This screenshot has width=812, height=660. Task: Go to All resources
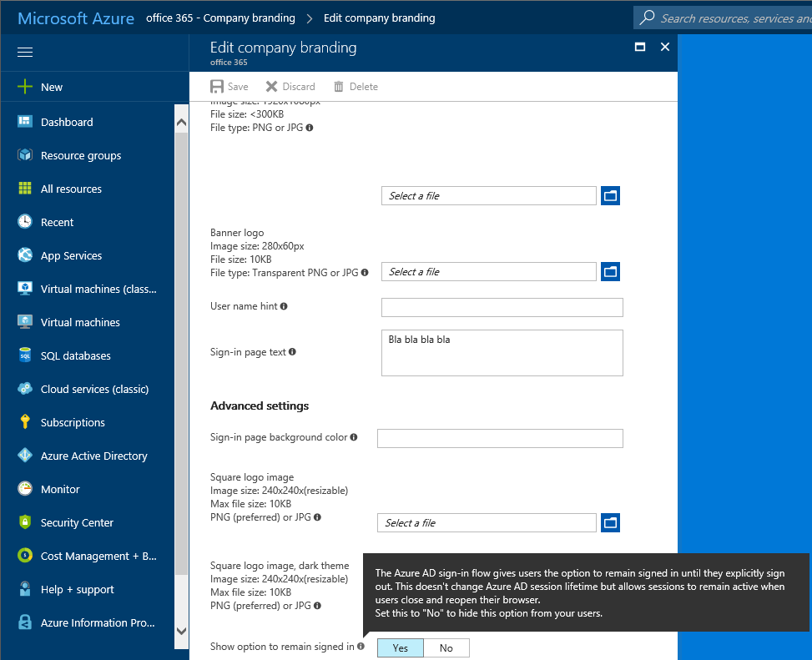coord(71,189)
